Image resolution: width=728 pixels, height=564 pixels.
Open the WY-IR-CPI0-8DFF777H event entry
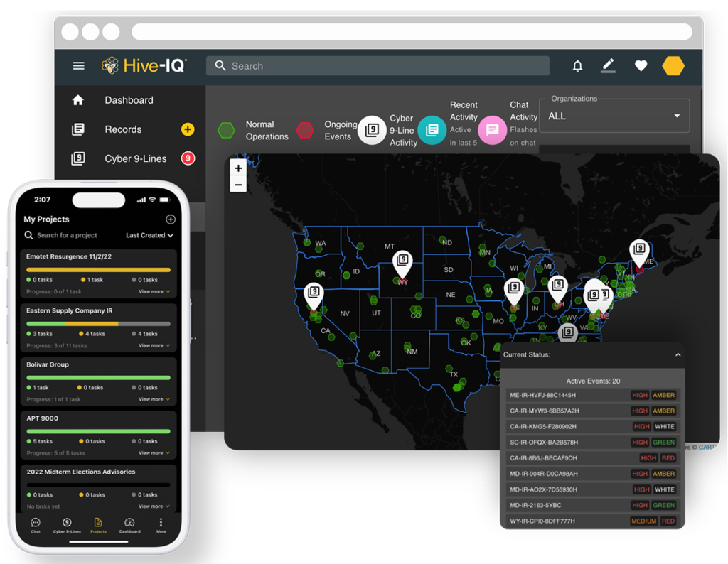(593, 521)
